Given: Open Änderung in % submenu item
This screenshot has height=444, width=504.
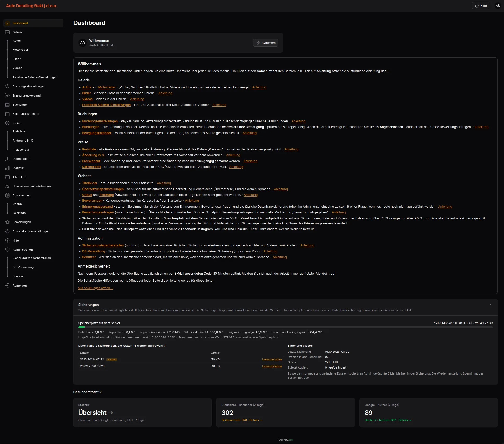Looking at the screenshot, I should coord(23,141).
